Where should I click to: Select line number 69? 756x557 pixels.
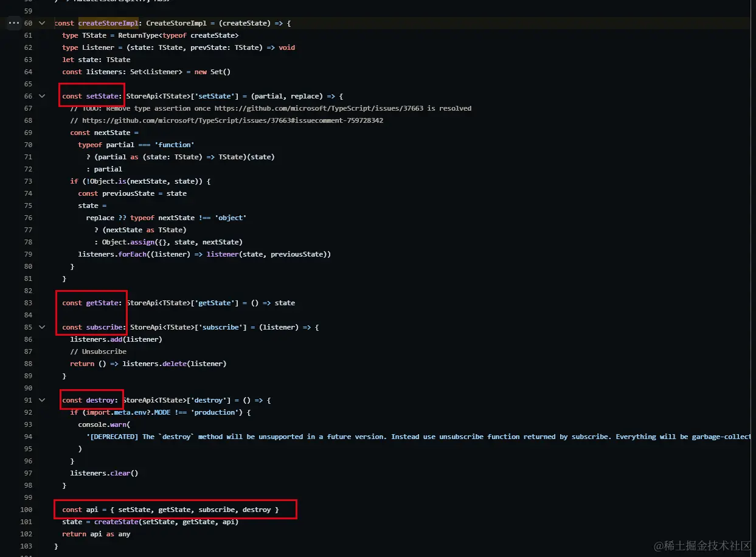point(29,133)
